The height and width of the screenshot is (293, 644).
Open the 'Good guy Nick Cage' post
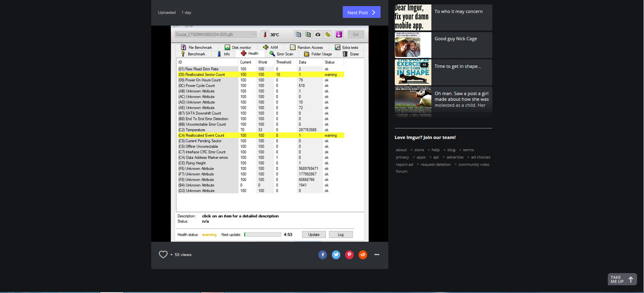(443, 45)
